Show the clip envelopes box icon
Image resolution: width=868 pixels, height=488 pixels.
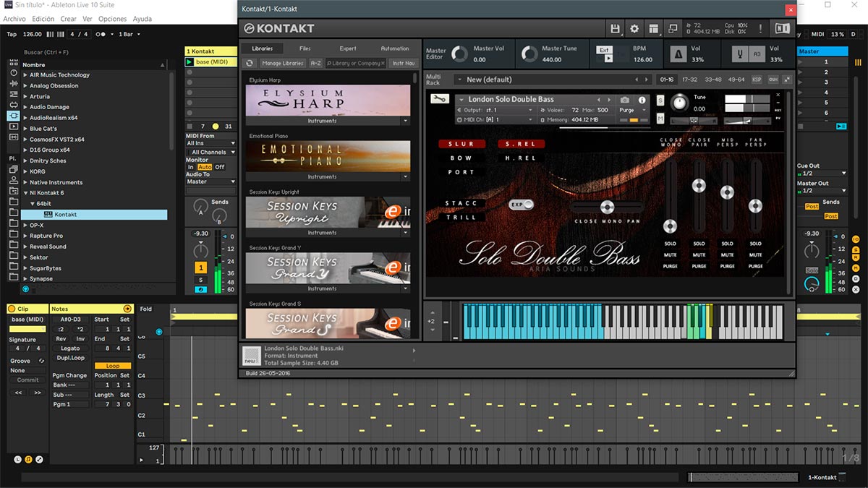[x=39, y=459]
